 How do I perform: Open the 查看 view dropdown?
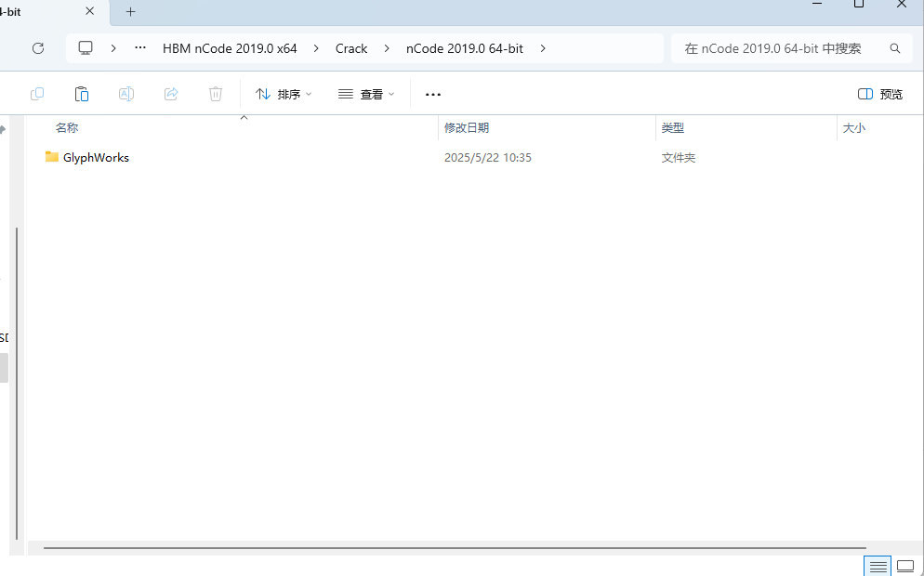tap(366, 94)
